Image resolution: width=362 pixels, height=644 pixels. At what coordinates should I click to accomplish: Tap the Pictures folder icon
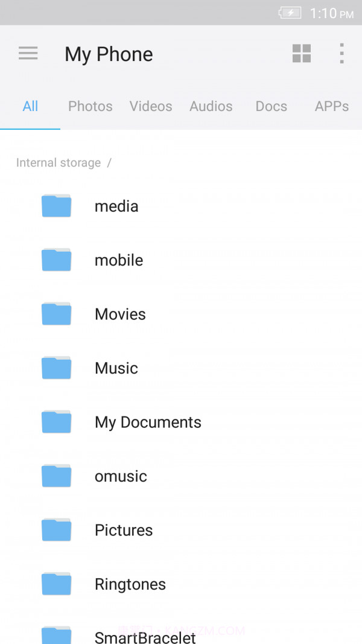(56, 530)
